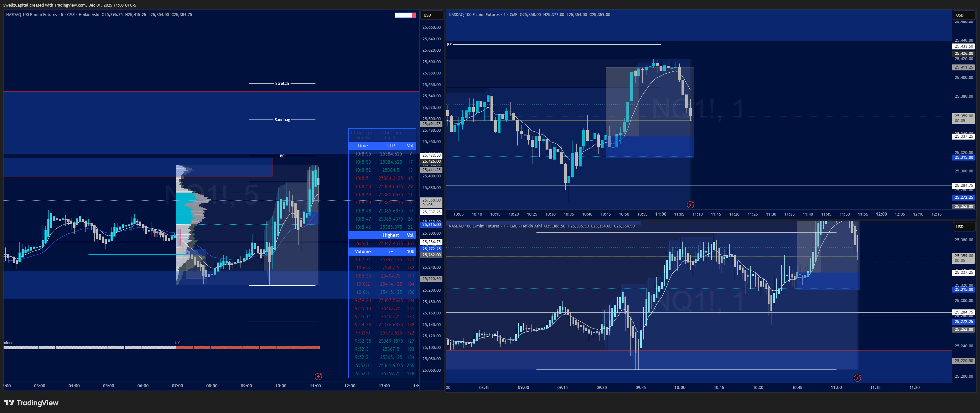Click the TradingView logo at the bottom left
Image resolution: width=980 pixels, height=413 pixels.
31,403
